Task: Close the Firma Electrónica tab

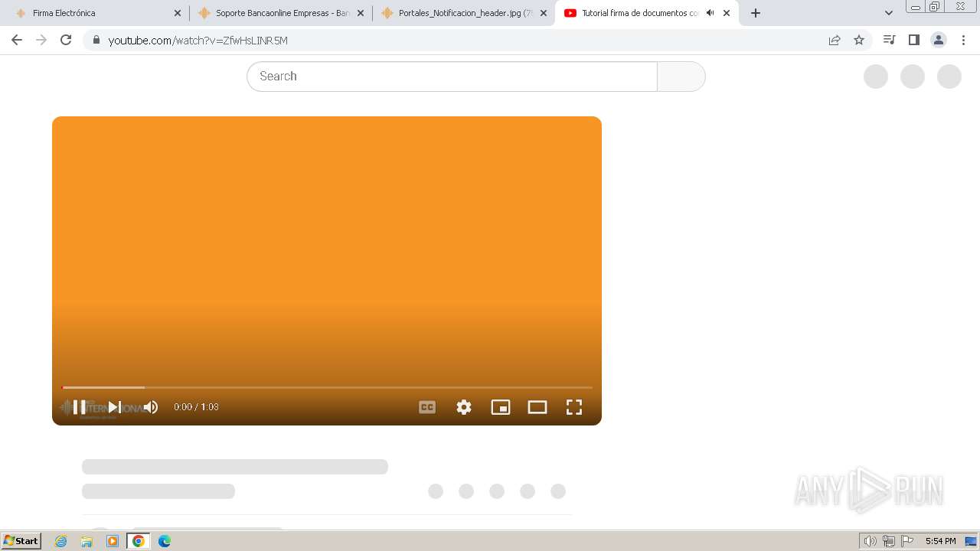Action: 178,13
